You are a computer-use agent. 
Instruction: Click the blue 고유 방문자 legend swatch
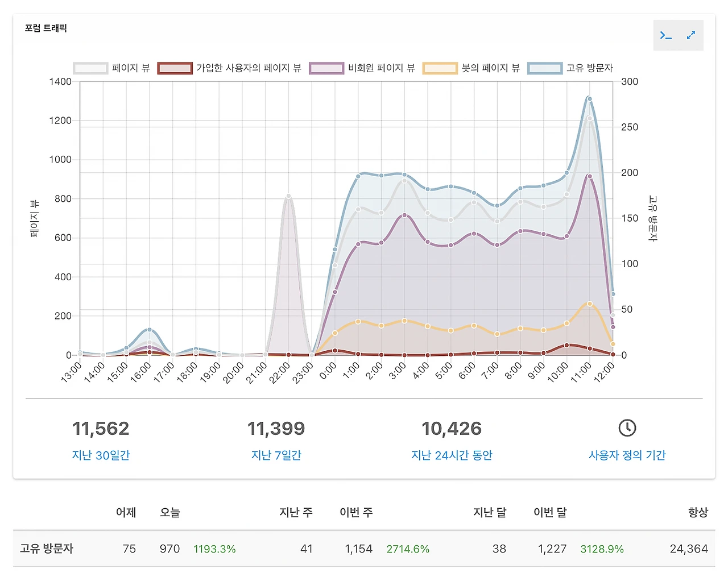(x=544, y=68)
